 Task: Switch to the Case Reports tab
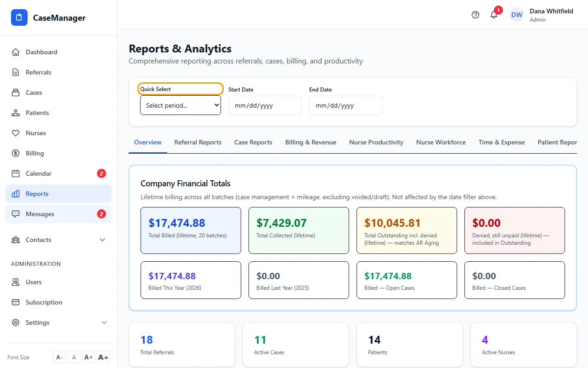253,143
